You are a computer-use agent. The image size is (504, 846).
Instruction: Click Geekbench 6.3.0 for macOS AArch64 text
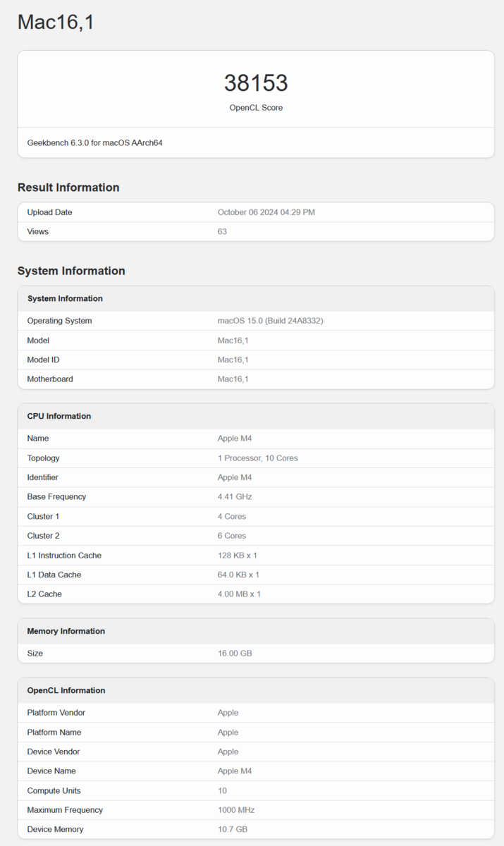click(x=95, y=142)
